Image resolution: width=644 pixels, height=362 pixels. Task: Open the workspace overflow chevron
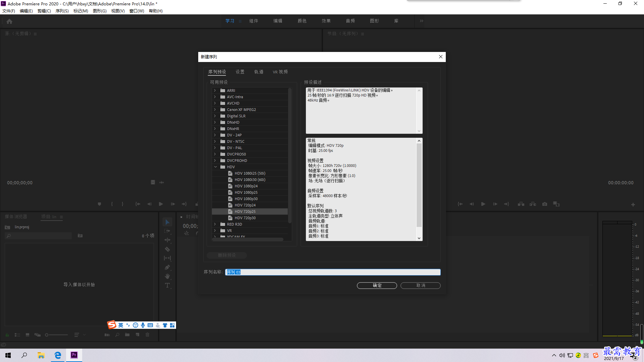tap(422, 21)
